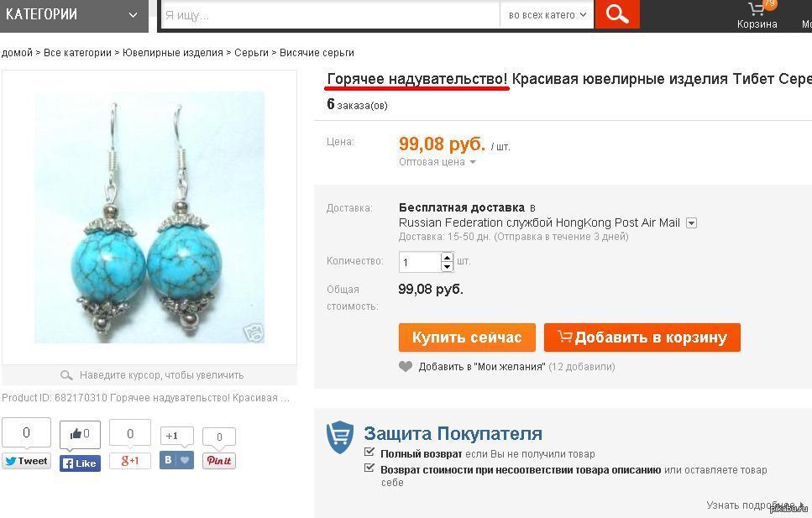Click the turquoise earrings product image

pos(149,217)
